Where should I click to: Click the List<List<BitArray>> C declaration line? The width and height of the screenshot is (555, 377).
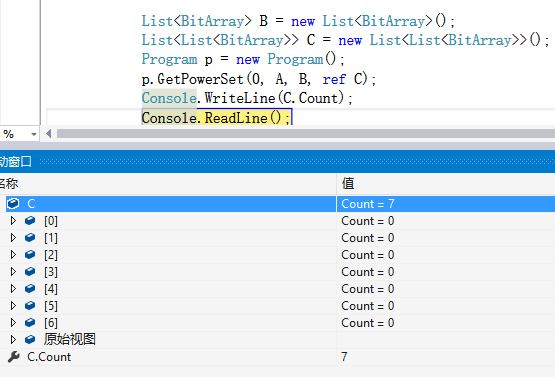click(x=345, y=40)
